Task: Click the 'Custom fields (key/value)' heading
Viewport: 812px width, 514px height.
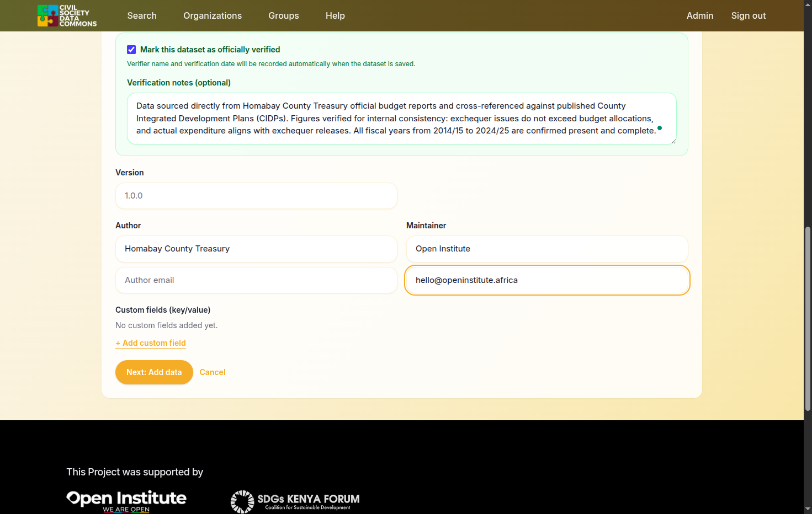Action: [x=163, y=310]
